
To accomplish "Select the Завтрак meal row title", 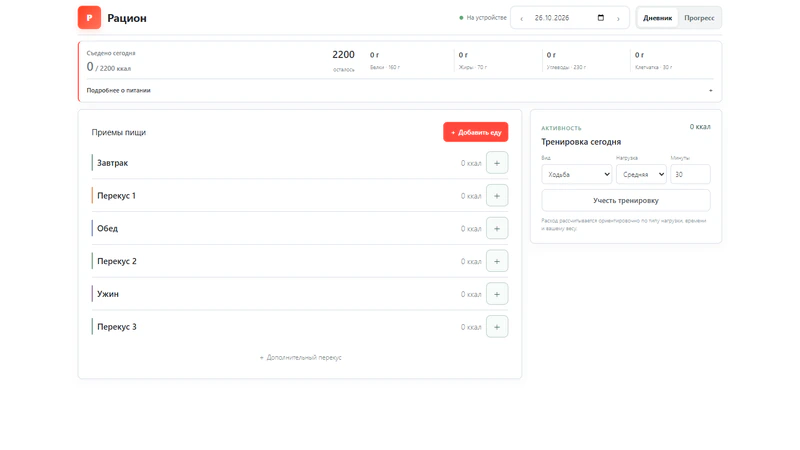I will pos(112,163).
